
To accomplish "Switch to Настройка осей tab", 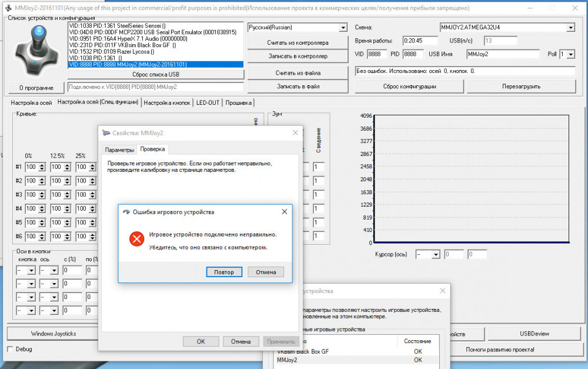I will (31, 102).
